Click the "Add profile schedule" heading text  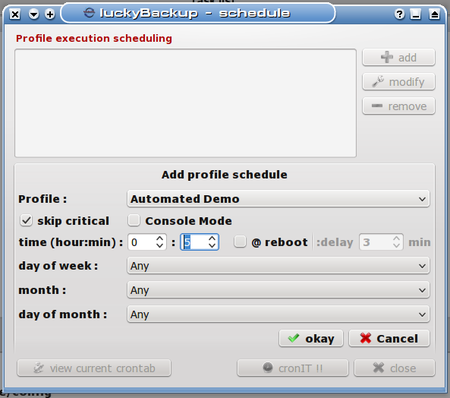(x=224, y=175)
